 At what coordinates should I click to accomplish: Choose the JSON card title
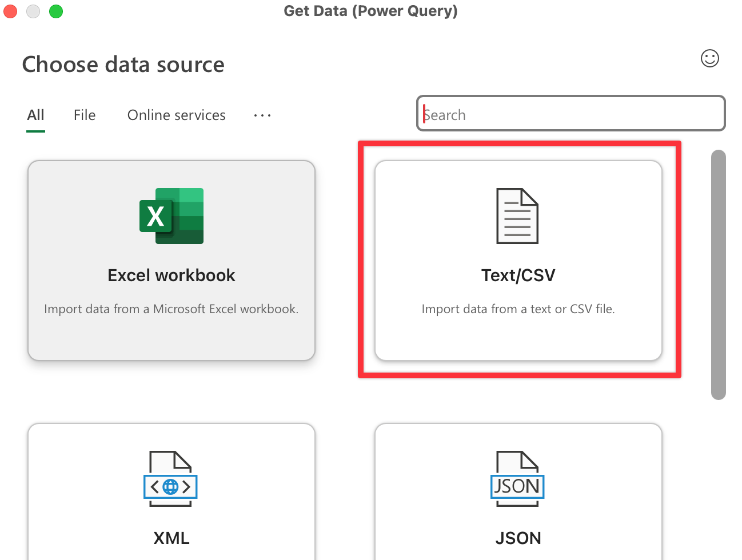click(x=518, y=538)
